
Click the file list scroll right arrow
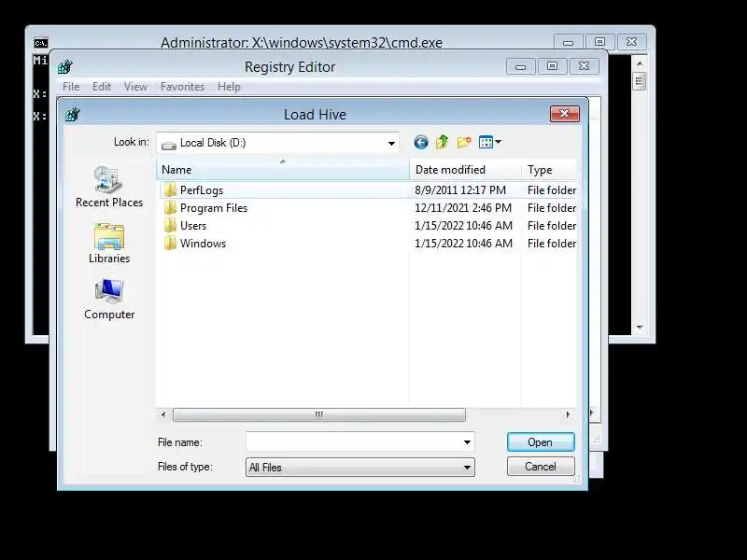568,414
